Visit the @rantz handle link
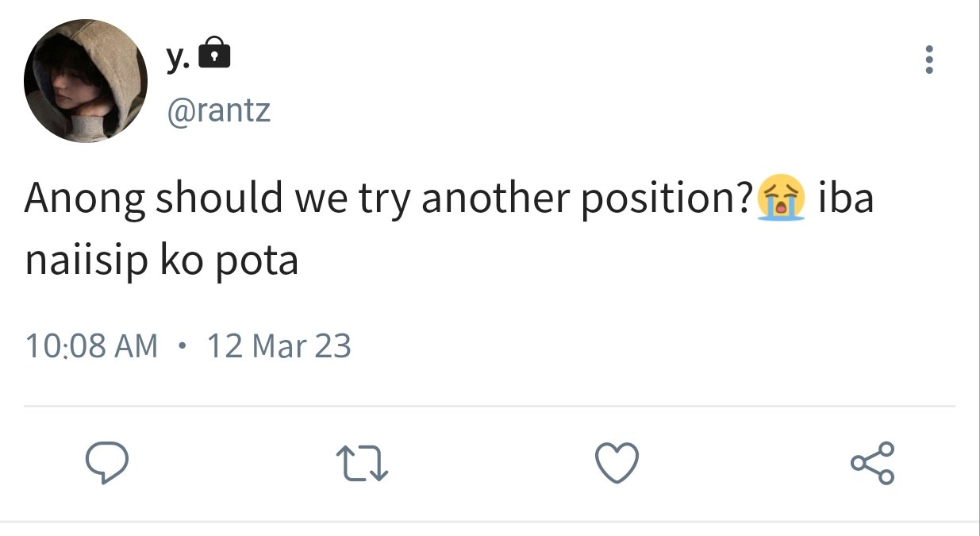The width and height of the screenshot is (980, 536). pos(218,110)
